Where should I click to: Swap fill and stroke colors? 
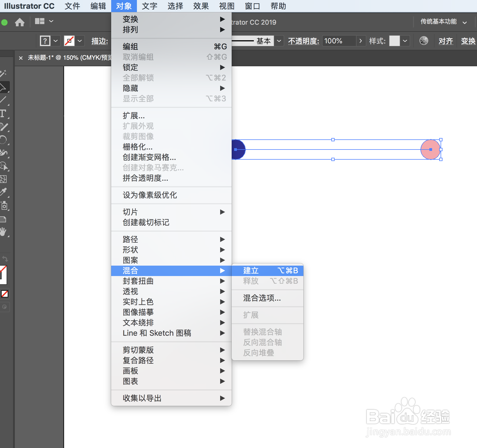[x=5, y=259]
